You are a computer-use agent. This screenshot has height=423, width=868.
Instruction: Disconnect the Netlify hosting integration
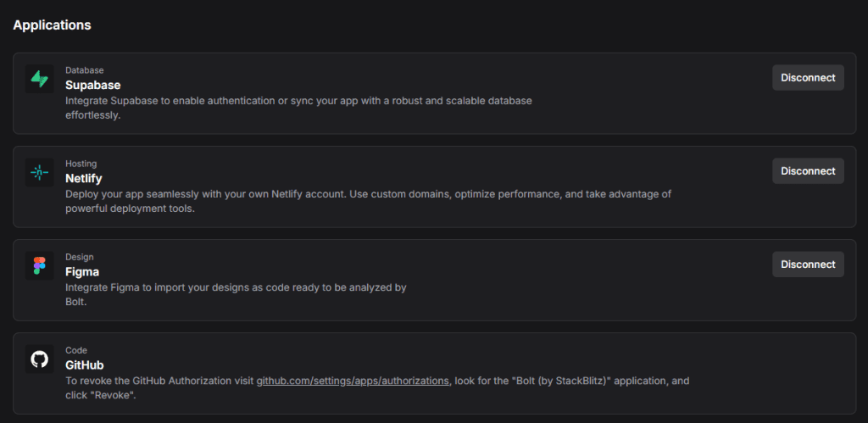click(807, 170)
